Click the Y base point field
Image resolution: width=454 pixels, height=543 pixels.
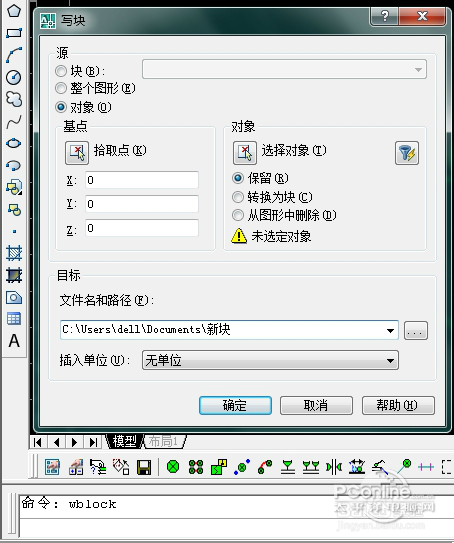142,204
